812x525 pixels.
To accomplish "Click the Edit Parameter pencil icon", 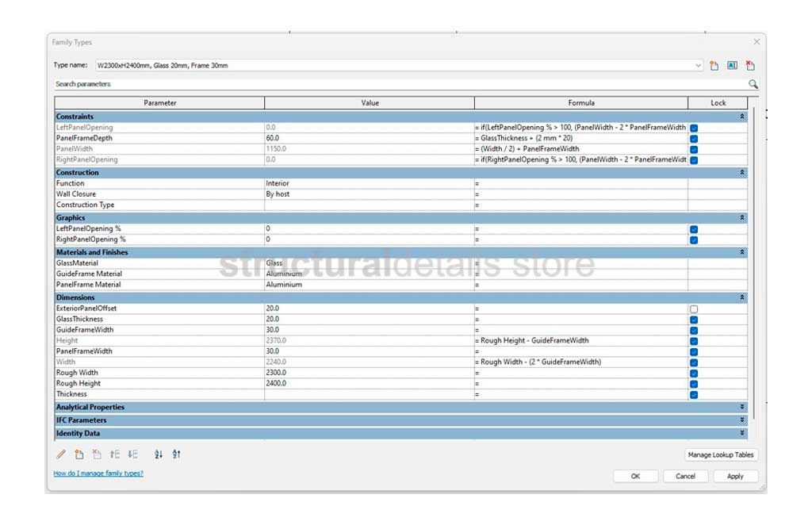I will (61, 454).
